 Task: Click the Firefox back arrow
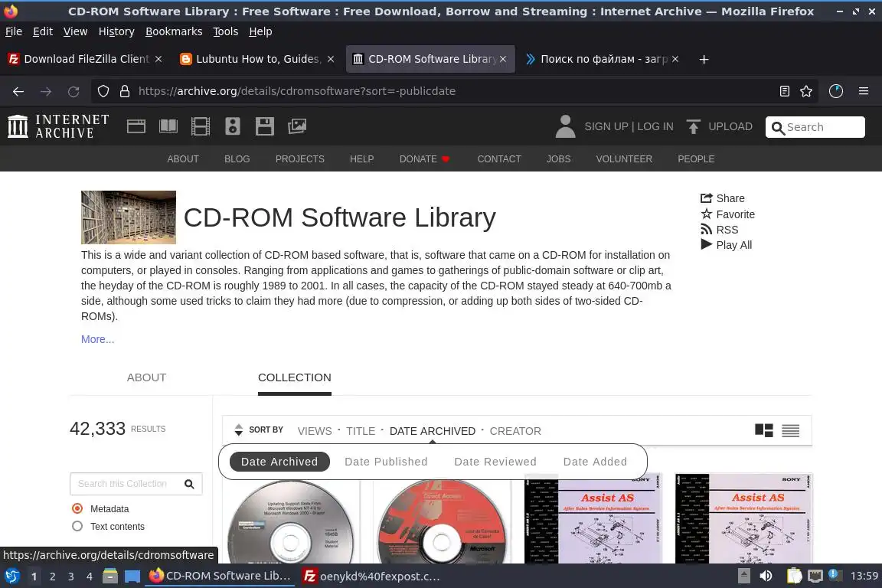(18, 91)
